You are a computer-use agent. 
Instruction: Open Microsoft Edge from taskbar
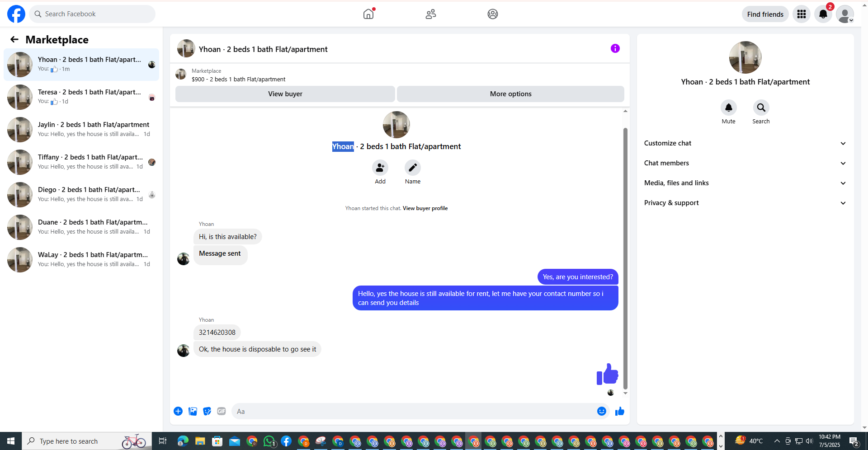click(x=183, y=441)
